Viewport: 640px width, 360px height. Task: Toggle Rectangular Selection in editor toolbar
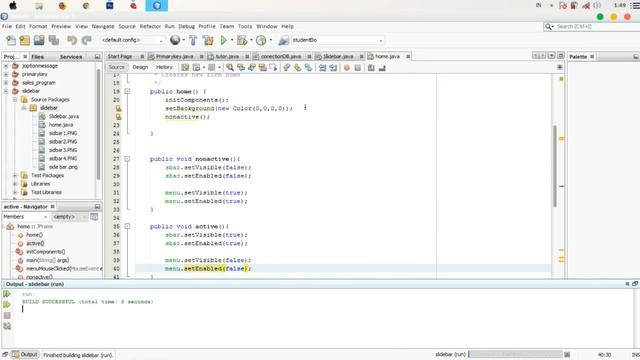(273, 68)
